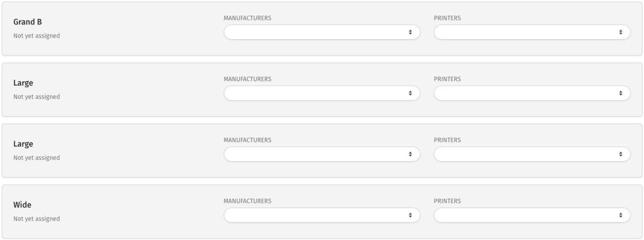Open printers dropdown in the lower Large row
This screenshot has width=644, height=240.
point(532,154)
